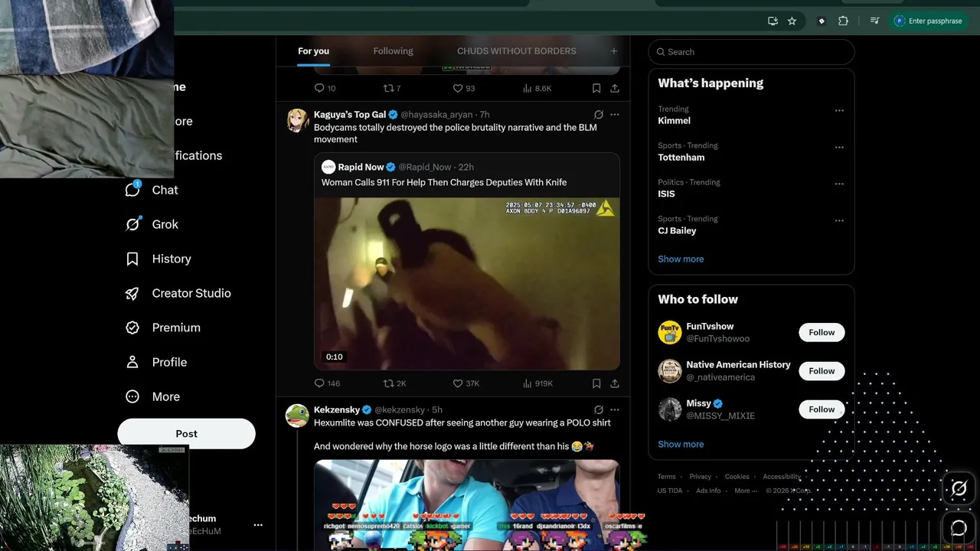Viewport: 980px width, 551px height.
Task: Like the post with 93 likes
Action: click(x=464, y=88)
